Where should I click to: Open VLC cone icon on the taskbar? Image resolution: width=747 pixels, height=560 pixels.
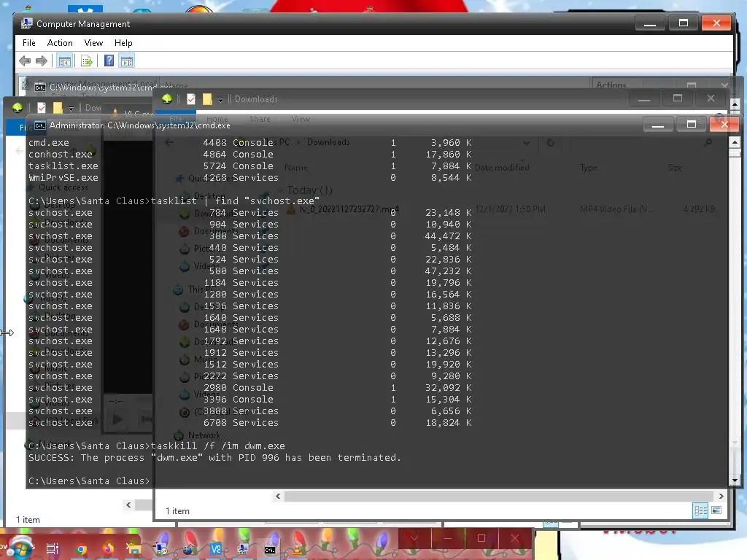coord(297,549)
